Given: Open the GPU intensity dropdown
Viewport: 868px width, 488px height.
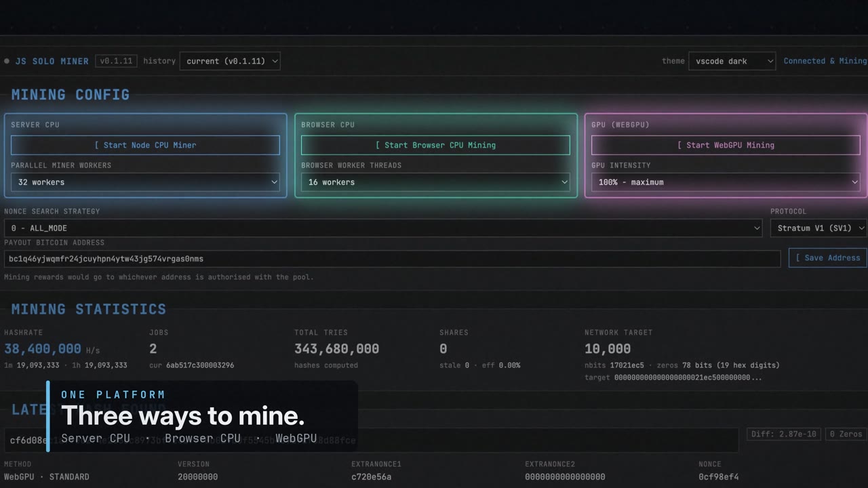Looking at the screenshot, I should coord(726,182).
